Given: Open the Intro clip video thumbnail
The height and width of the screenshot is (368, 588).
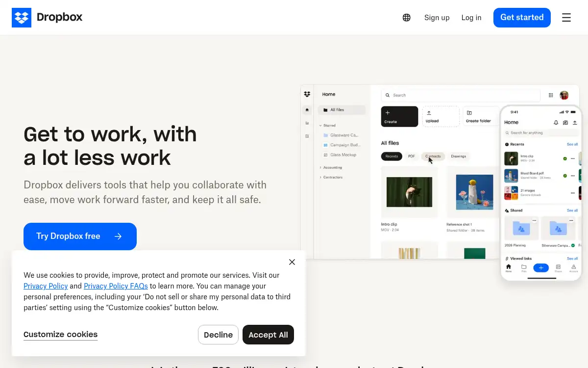Looking at the screenshot, I should (x=409, y=192).
